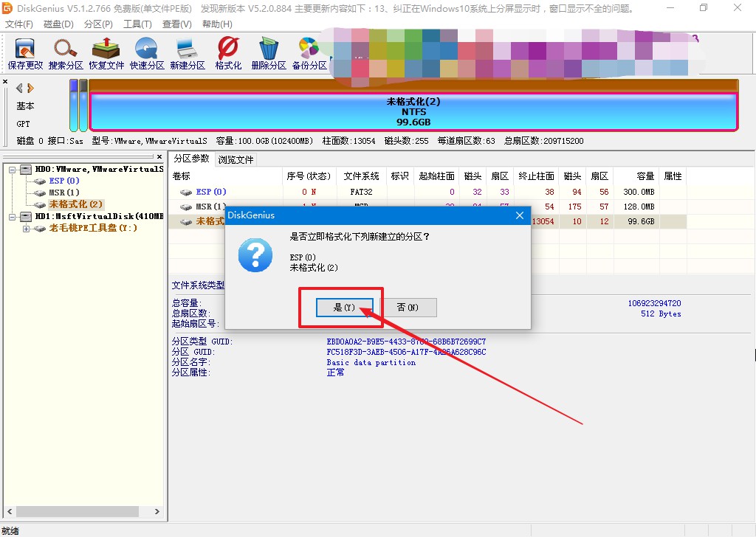756x537 pixels.
Task: Open the 文件(F) menu
Action: point(18,24)
